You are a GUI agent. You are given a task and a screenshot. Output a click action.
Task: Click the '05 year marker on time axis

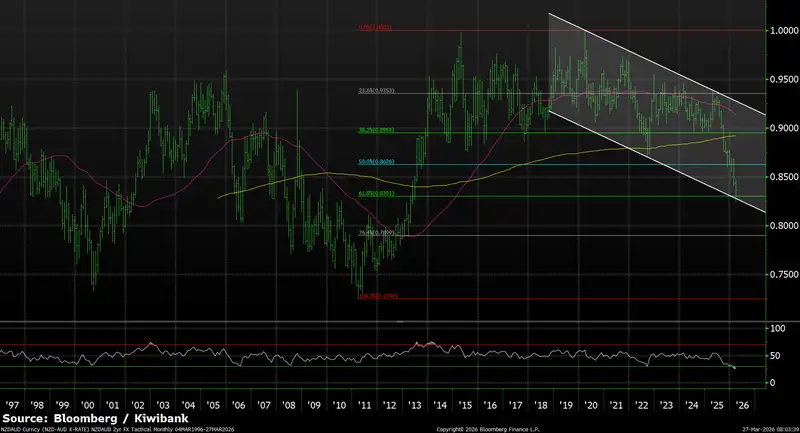pos(213,405)
